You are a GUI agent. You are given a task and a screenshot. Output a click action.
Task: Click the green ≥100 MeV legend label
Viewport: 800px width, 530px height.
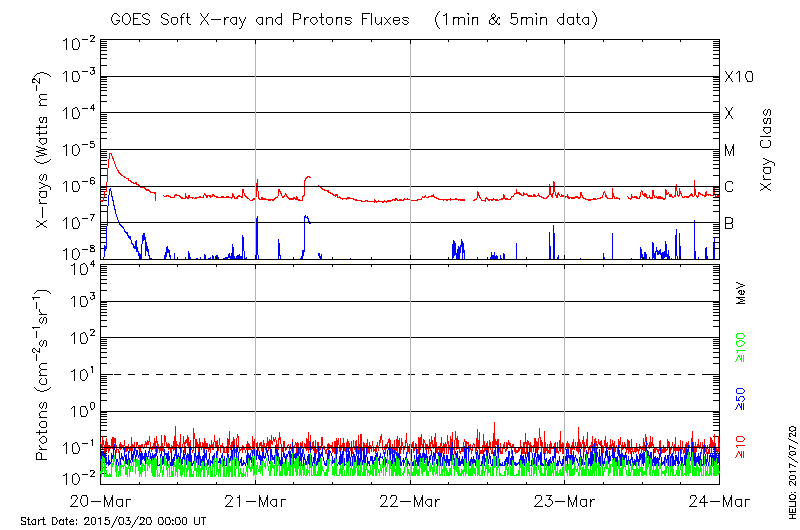click(x=741, y=346)
